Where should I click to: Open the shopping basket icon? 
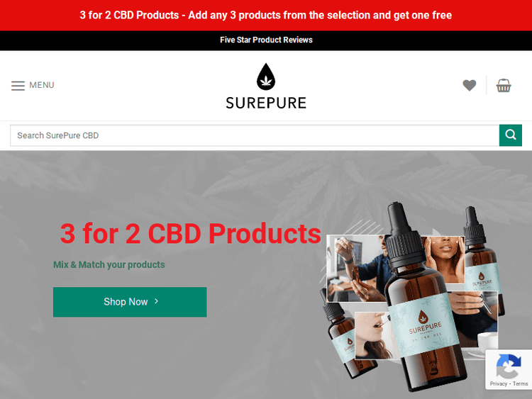tap(504, 85)
